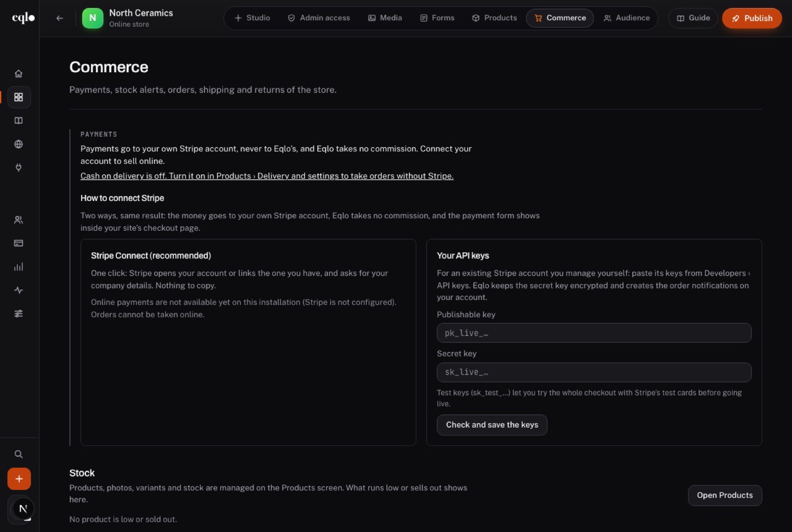The width and height of the screenshot is (792, 532).
Task: Open the home icon in sidebar
Action: (19, 74)
